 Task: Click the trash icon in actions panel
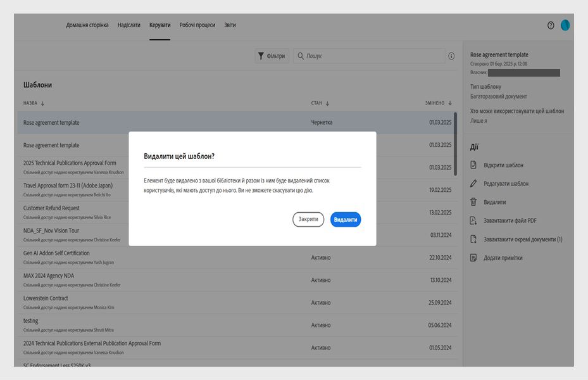(x=473, y=202)
